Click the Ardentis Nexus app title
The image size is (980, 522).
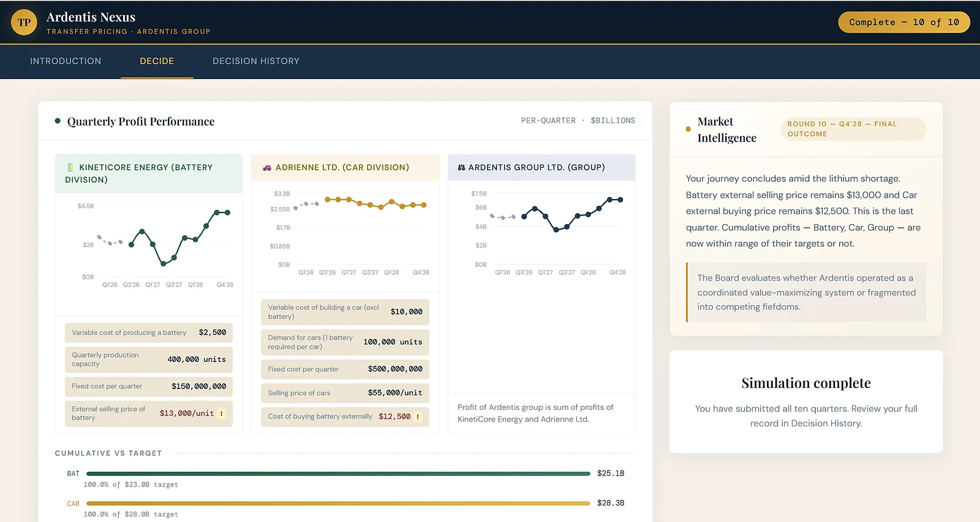91,17
